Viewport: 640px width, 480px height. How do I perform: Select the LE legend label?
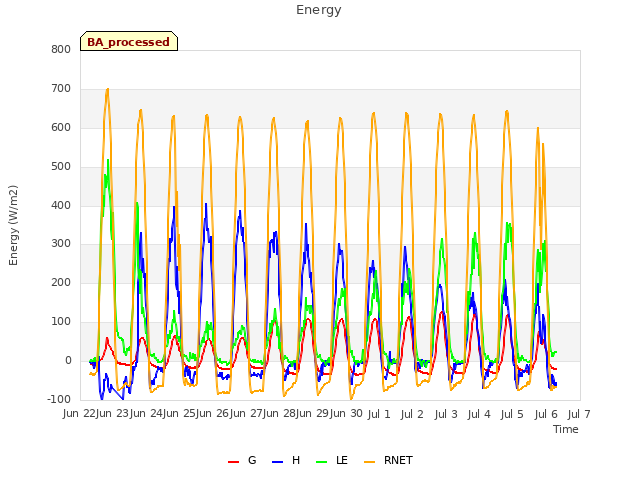[342, 460]
